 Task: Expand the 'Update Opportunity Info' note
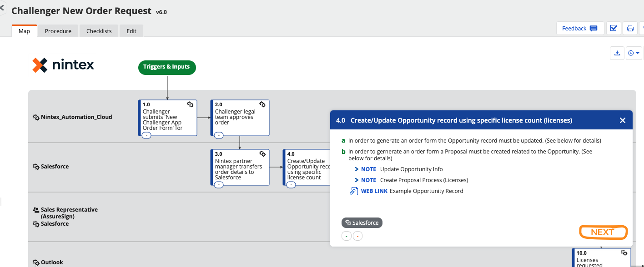411,169
